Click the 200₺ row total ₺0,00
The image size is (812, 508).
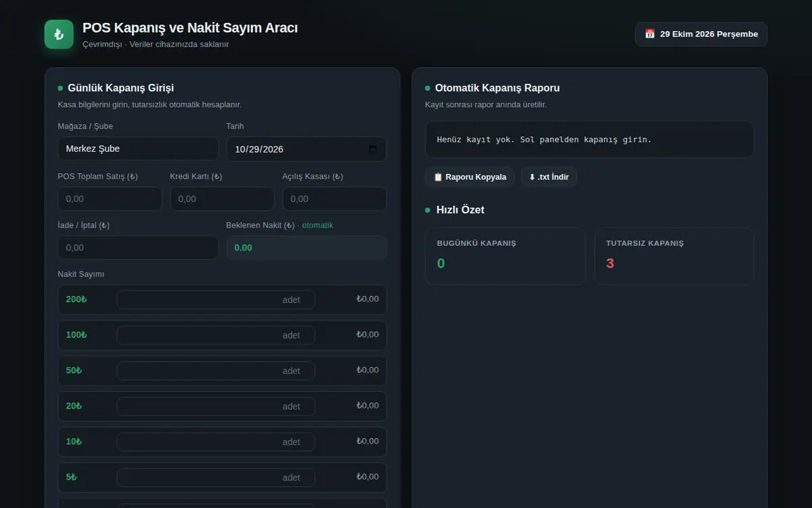point(367,299)
